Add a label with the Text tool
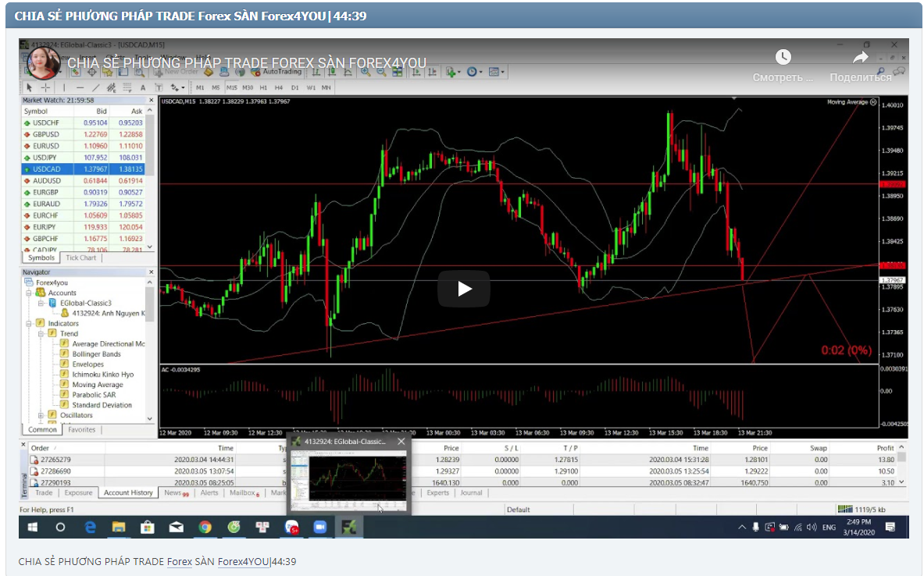924x576 pixels. [142, 87]
